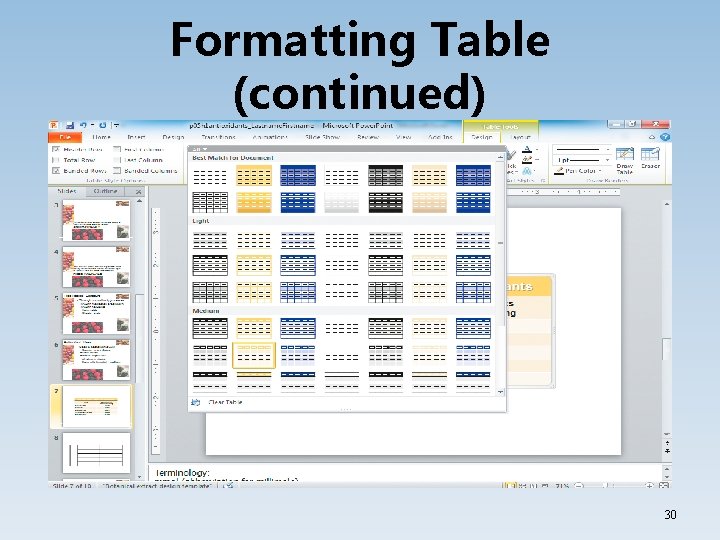
Task: Switch to the Insert tab
Action: [136, 137]
